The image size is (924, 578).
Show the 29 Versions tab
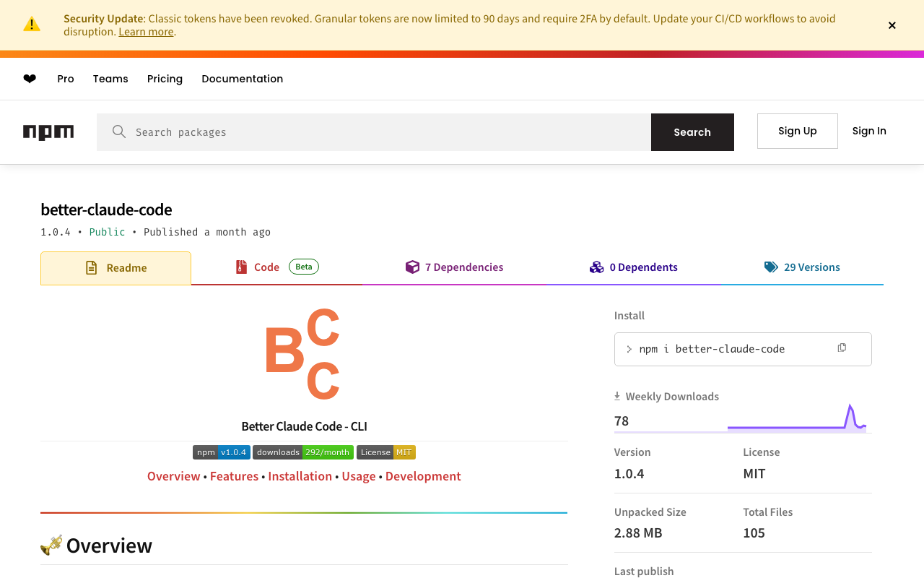802,267
